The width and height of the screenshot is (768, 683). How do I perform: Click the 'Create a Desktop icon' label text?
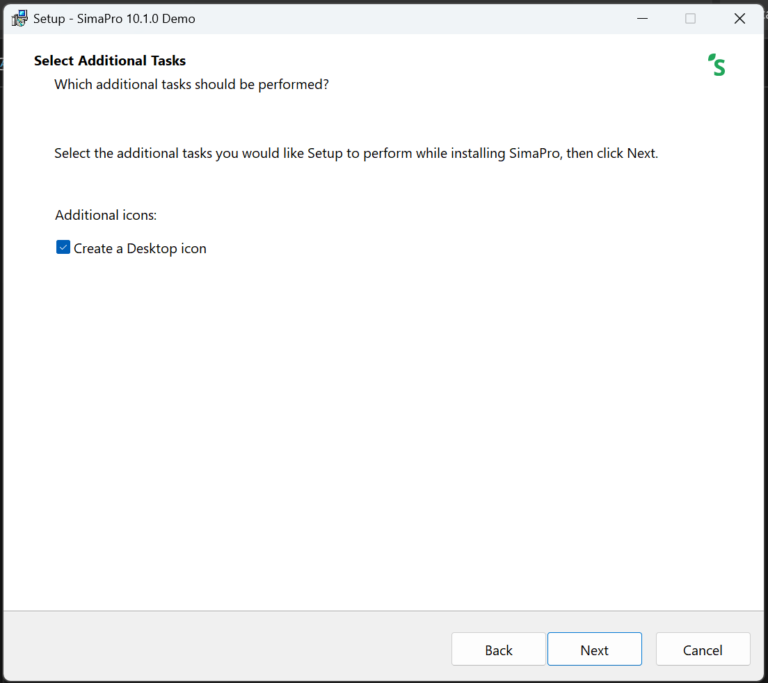[x=140, y=248]
